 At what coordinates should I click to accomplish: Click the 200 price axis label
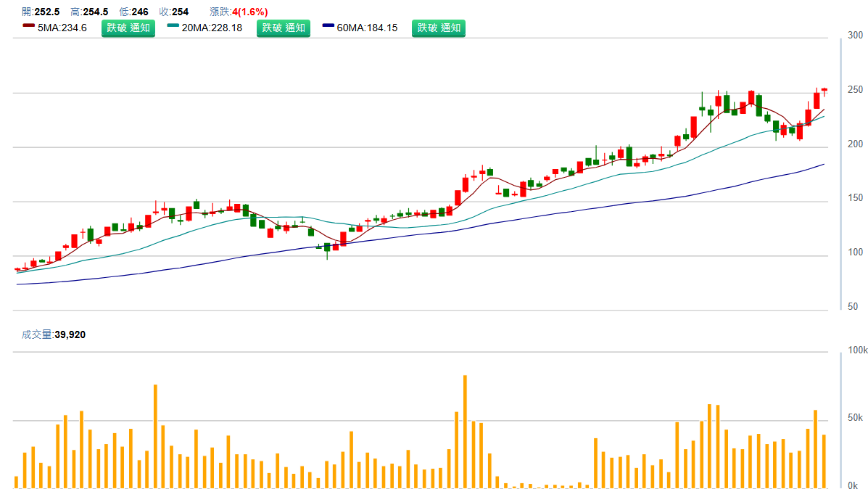(x=855, y=144)
